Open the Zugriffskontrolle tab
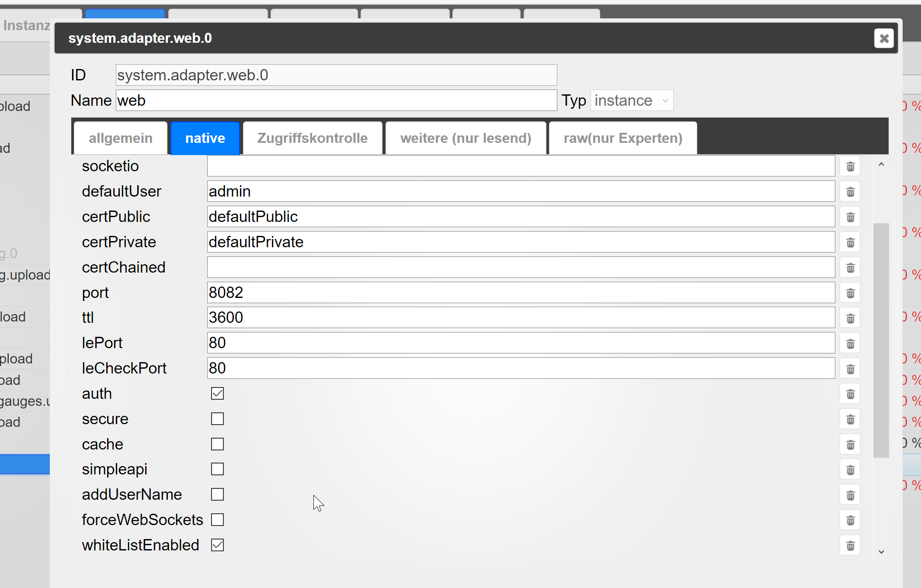Screen dimensions: 921x588 coord(312,138)
